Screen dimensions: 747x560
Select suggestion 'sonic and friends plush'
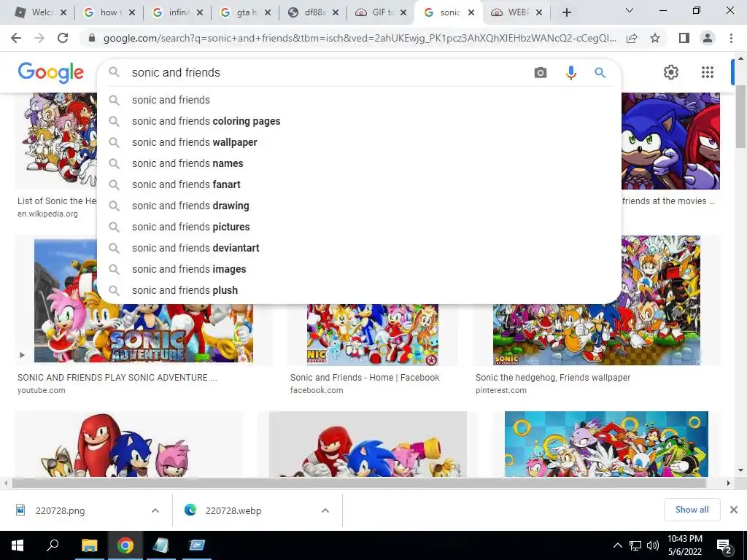click(x=359, y=290)
